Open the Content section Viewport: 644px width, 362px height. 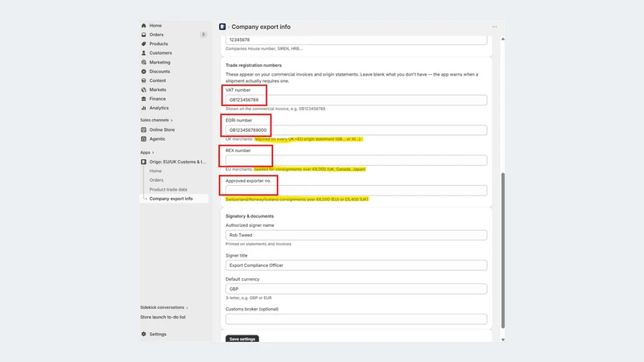tap(158, 80)
